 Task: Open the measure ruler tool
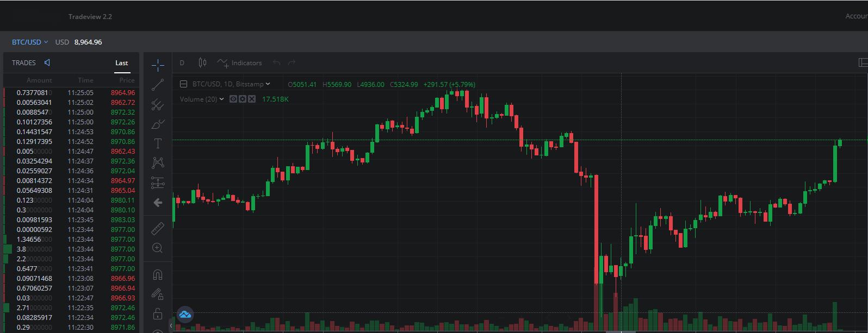coord(158,229)
